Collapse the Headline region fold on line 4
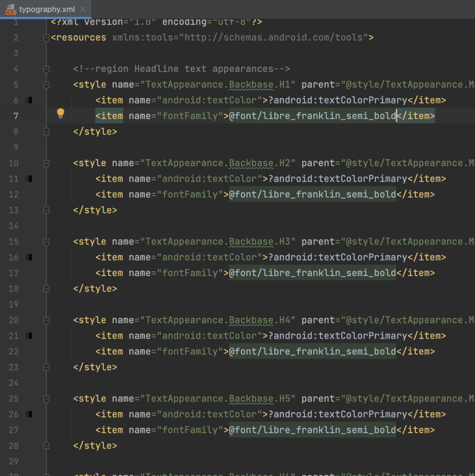475x476 pixels. [46, 69]
